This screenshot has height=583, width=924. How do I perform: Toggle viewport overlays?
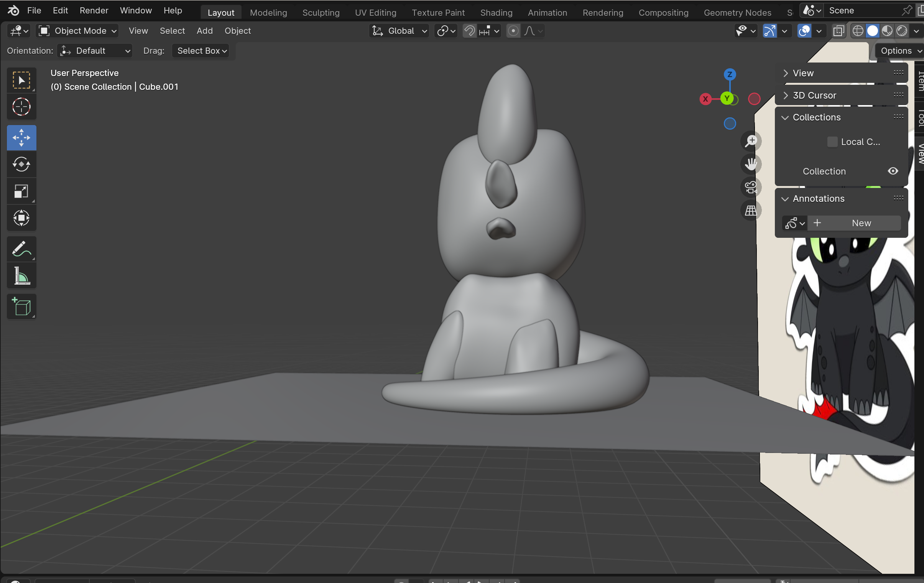coord(804,31)
